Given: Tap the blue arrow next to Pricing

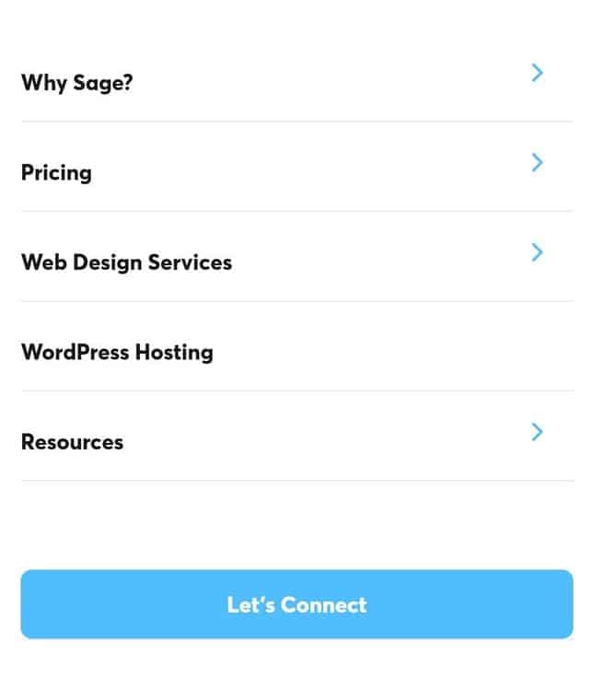Looking at the screenshot, I should tap(537, 162).
